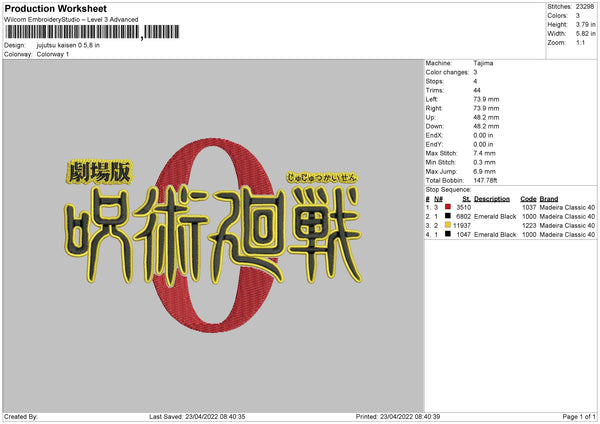Viewport: 600px width, 424px height.
Task: Click the stitch count 11937 in stop 3
Action: point(462,225)
